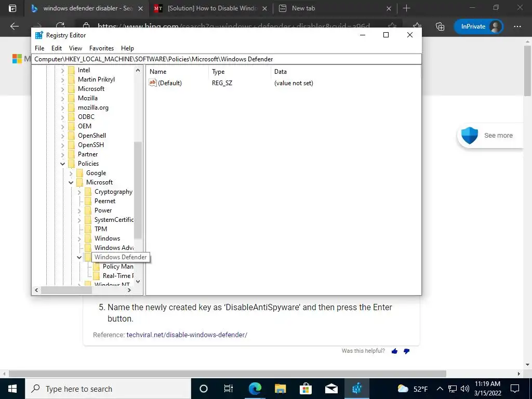532x399 pixels.
Task: Open Mail app from taskbar
Action: coord(331,389)
